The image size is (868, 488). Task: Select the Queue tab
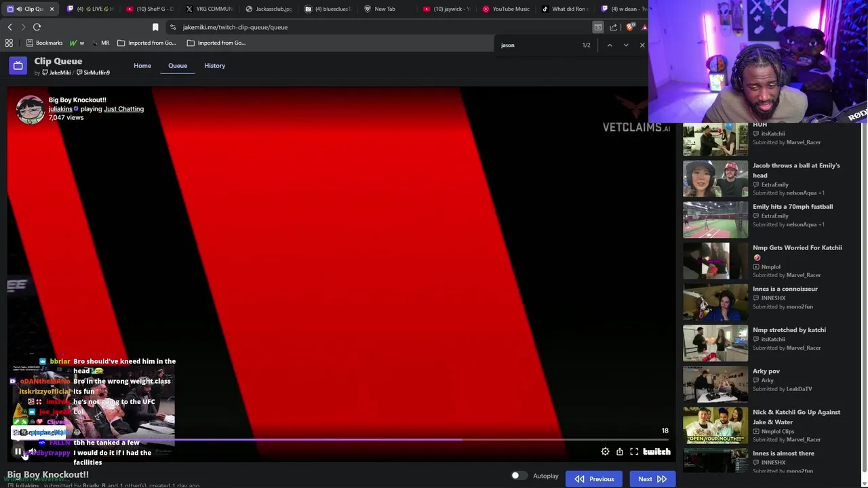pyautogui.click(x=178, y=66)
